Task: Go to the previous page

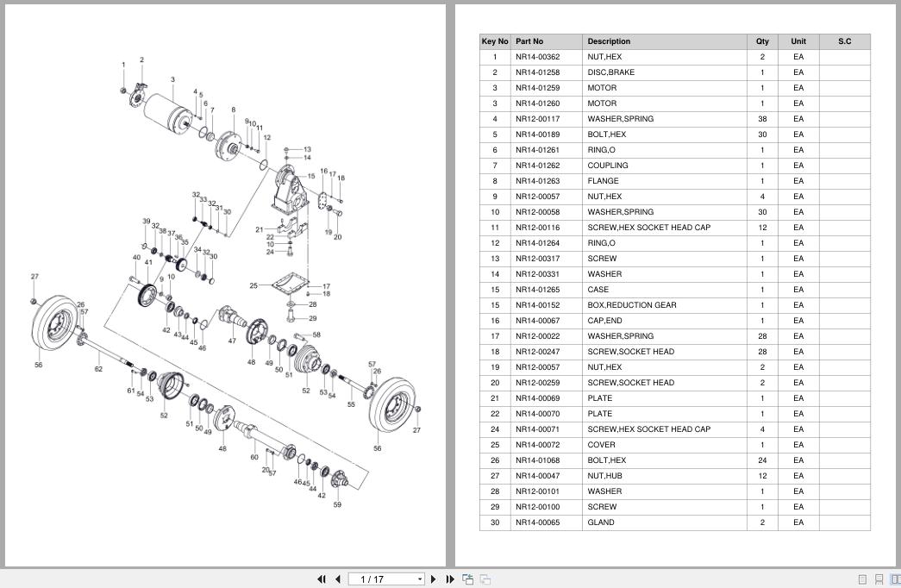Action: (x=339, y=579)
